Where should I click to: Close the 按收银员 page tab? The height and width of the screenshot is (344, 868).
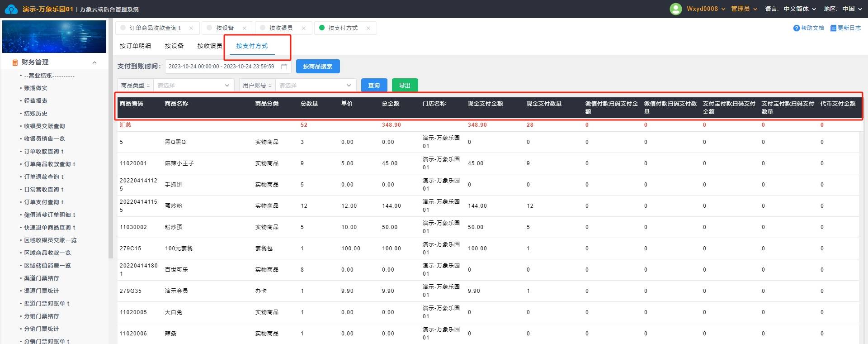point(304,28)
